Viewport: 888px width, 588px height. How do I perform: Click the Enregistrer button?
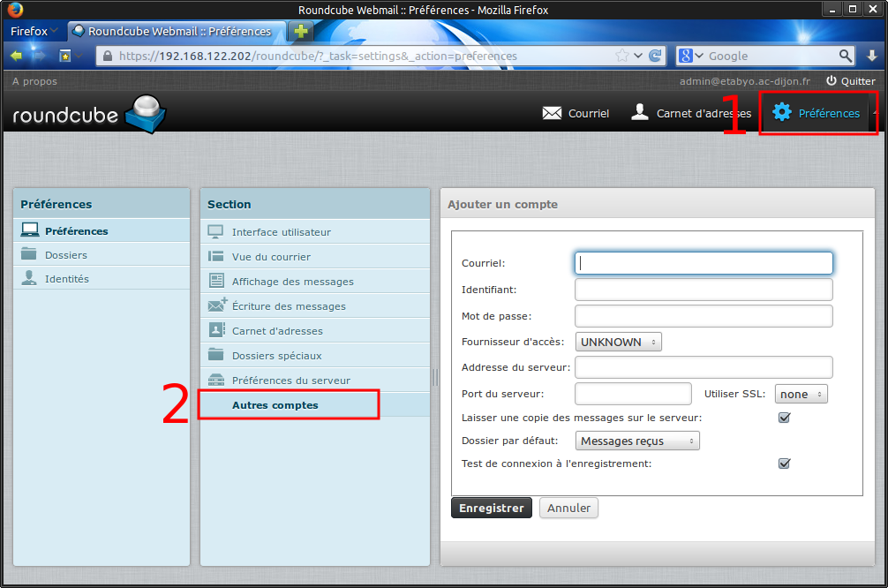click(x=492, y=509)
